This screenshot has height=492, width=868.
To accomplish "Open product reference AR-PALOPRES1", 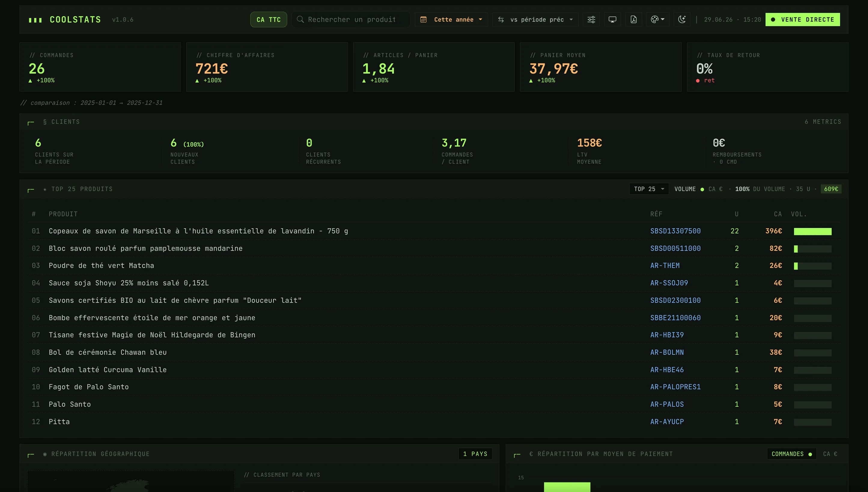I will tap(675, 387).
